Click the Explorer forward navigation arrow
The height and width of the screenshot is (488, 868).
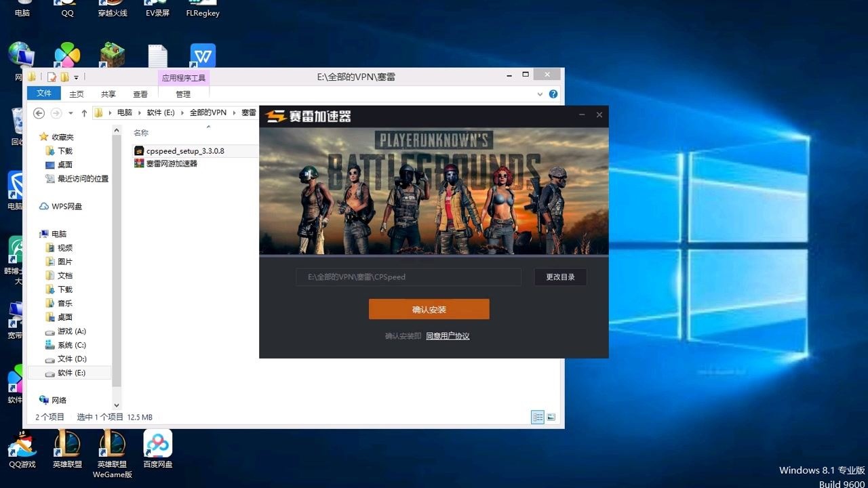coord(56,113)
